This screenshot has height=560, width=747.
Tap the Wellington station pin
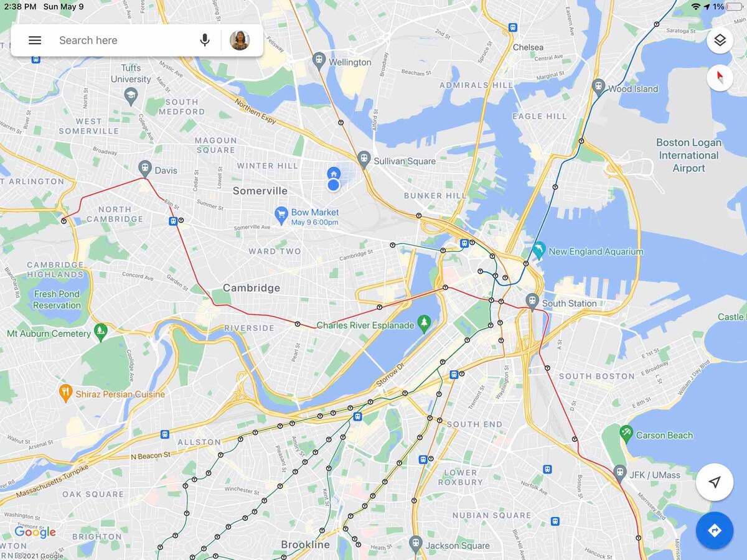[x=319, y=60]
